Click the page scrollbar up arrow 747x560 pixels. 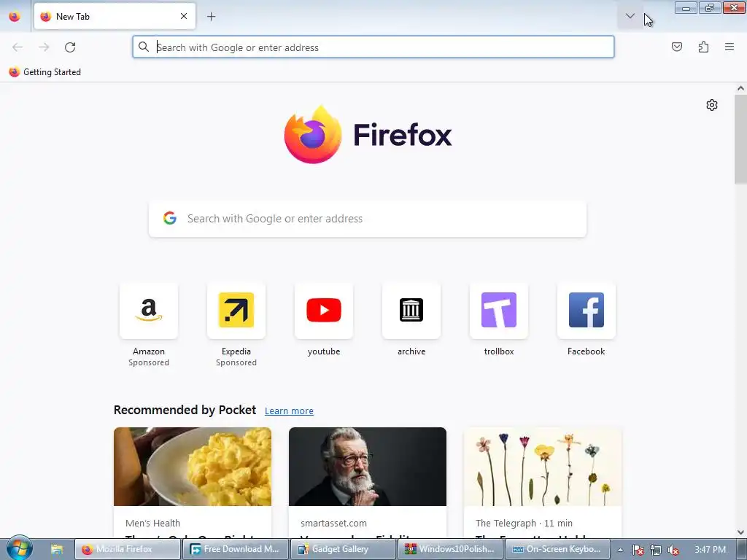[740, 88]
